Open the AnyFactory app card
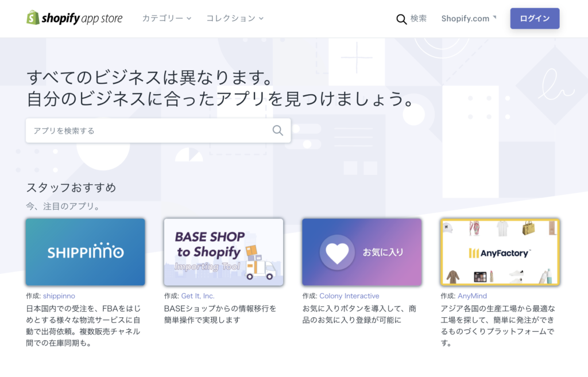This screenshot has width=588, height=377. (x=500, y=252)
